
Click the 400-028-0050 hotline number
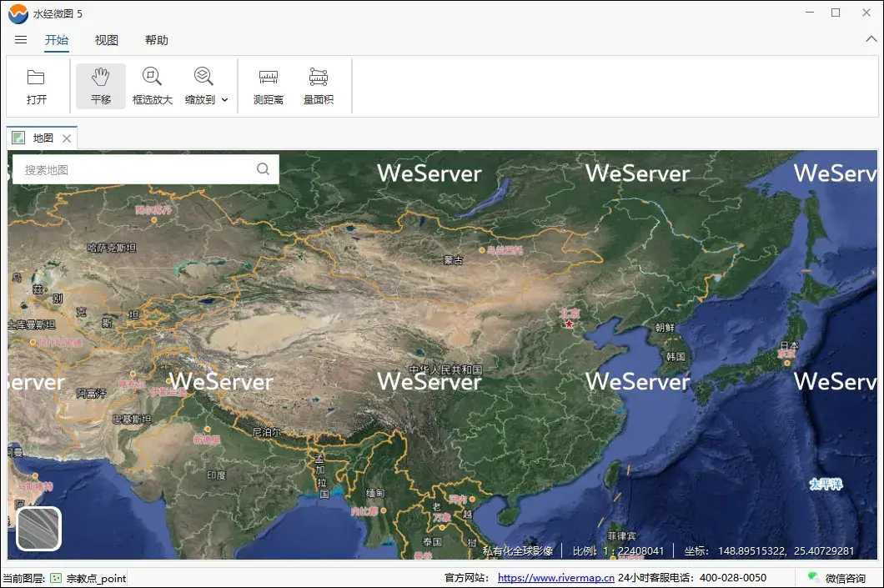coord(733,578)
